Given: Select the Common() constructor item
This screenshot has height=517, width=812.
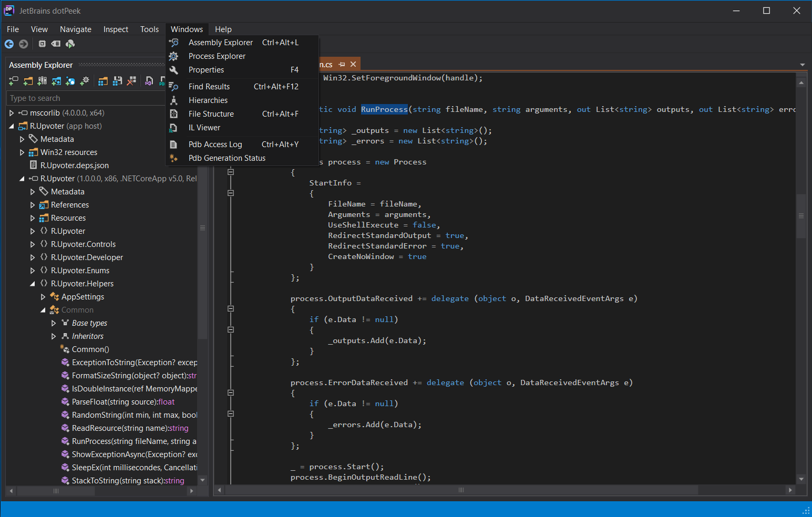Looking at the screenshot, I should pyautogui.click(x=90, y=349).
